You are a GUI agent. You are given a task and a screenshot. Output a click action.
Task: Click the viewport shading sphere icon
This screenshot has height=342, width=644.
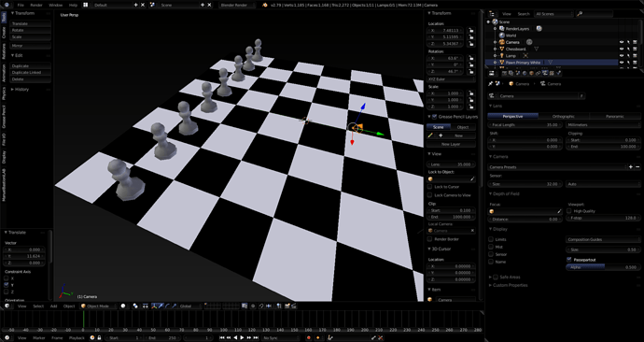point(123,306)
